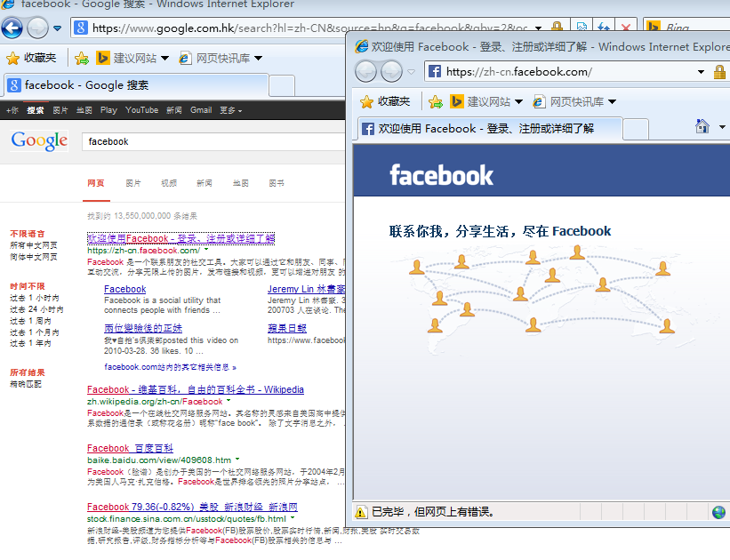Open new tab in Facebook window
The width and height of the screenshot is (730, 560).
point(636,130)
